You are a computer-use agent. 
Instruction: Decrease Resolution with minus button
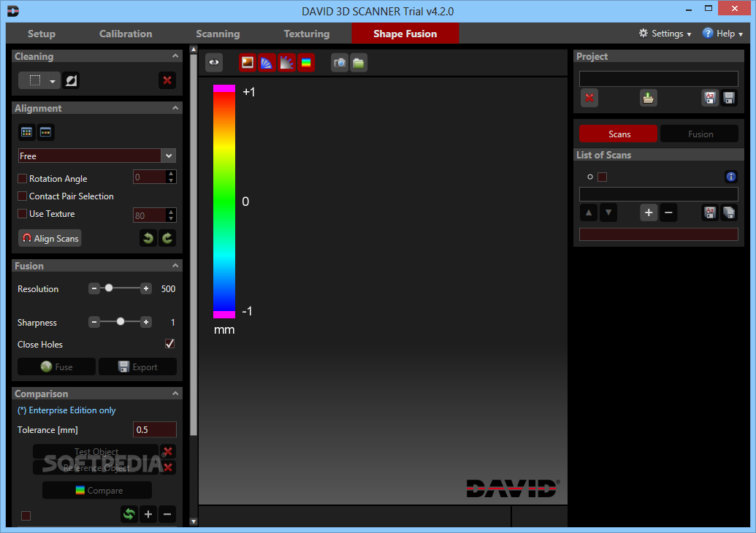[94, 288]
